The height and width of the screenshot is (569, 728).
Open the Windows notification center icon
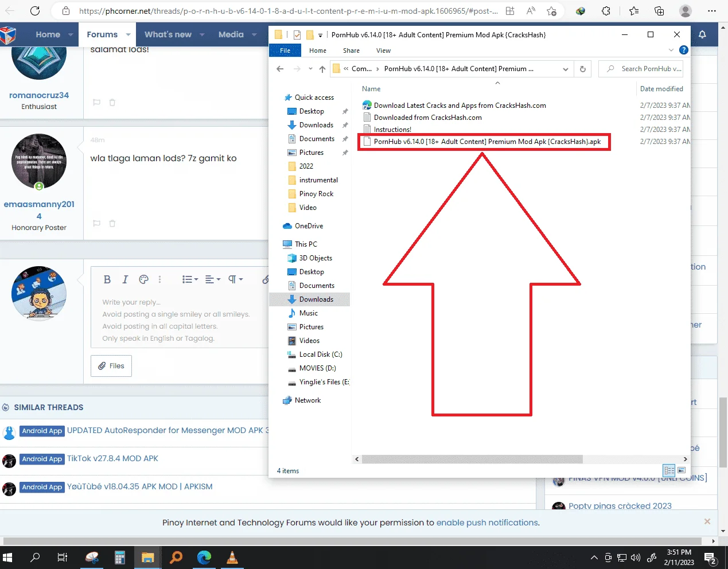coord(710,558)
